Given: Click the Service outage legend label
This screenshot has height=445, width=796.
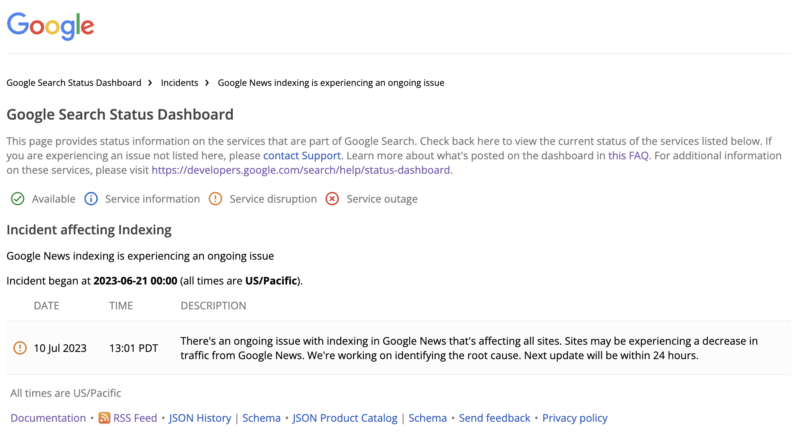Looking at the screenshot, I should click(x=382, y=199).
